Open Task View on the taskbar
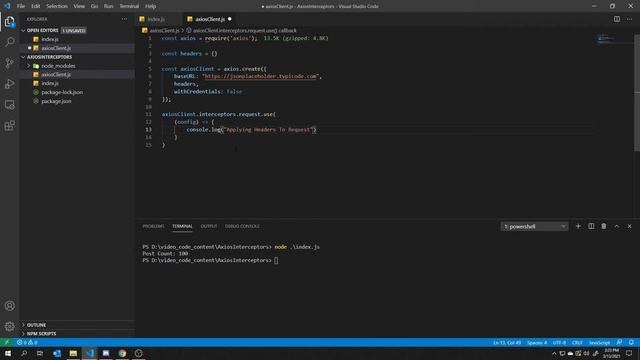 point(40,353)
